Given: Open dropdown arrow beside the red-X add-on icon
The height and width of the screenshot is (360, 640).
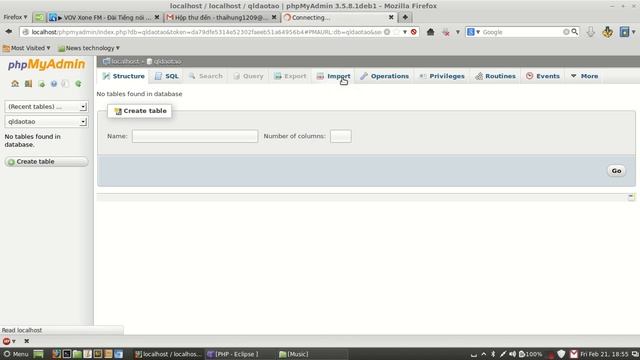Looking at the screenshot, I should (458, 32).
